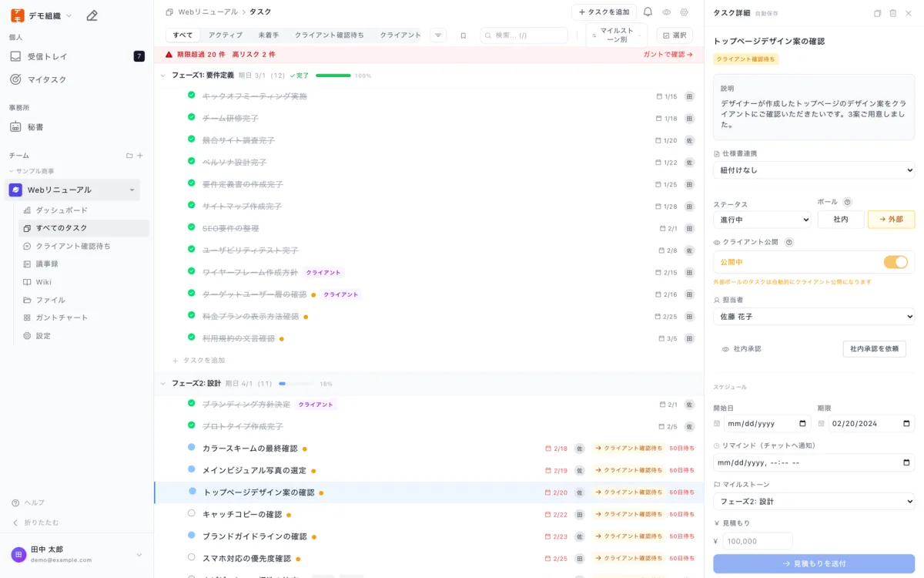Click the plus icon in the チーム header
Image resolution: width=924 pixels, height=578 pixels.
click(x=140, y=156)
